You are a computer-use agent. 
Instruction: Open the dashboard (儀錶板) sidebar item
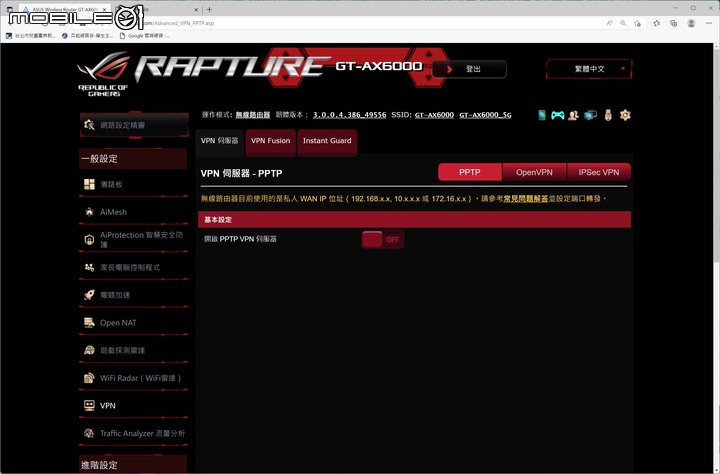[x=133, y=184]
